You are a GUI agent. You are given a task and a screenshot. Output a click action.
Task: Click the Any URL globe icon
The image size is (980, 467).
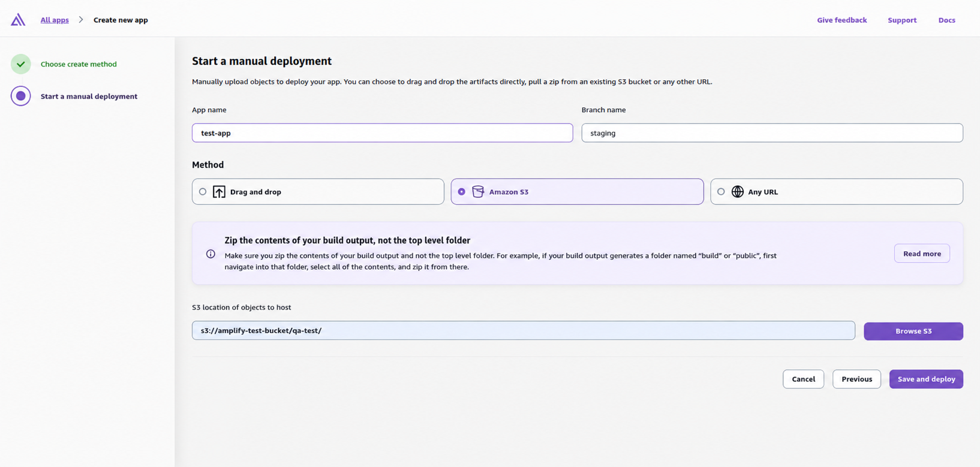point(738,192)
